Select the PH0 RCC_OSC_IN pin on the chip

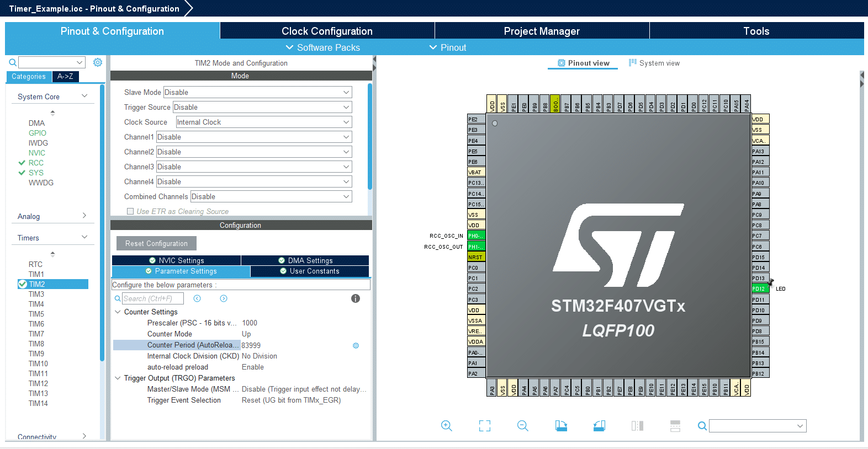[x=477, y=236]
